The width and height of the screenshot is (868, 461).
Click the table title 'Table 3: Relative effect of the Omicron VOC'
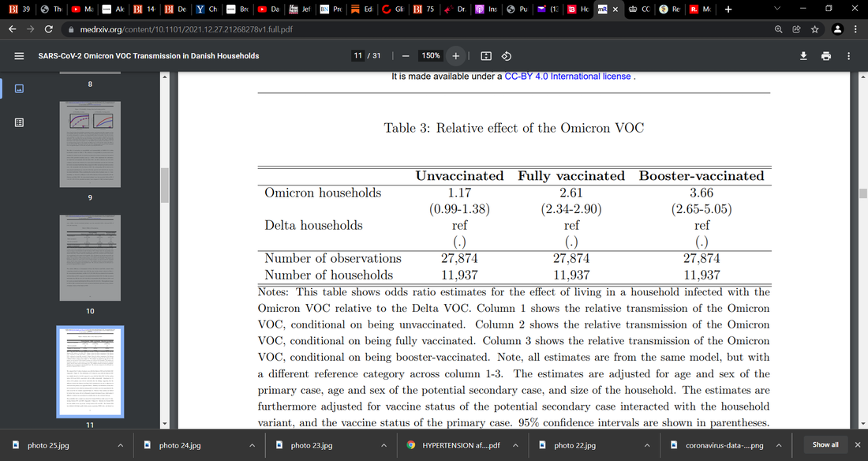pyautogui.click(x=514, y=128)
